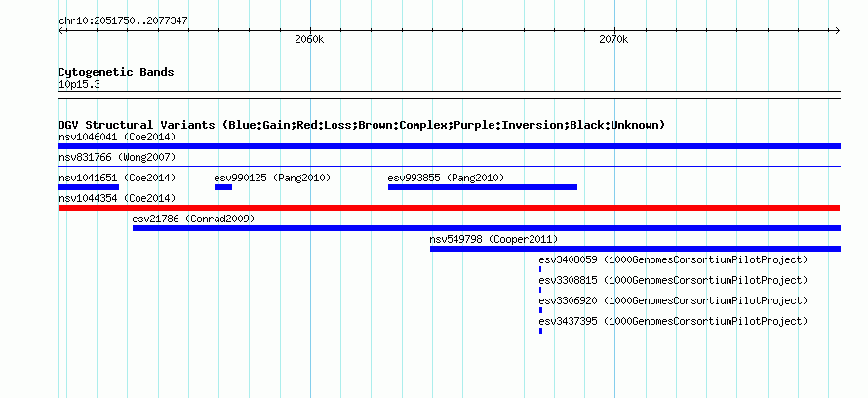
Task: Select the tiny esv3308815 blue marker
Action: (540, 290)
